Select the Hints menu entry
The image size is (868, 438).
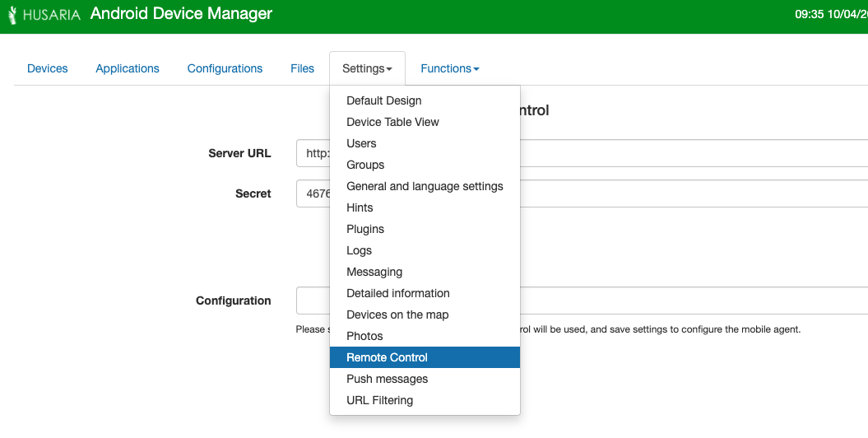[x=425, y=207]
